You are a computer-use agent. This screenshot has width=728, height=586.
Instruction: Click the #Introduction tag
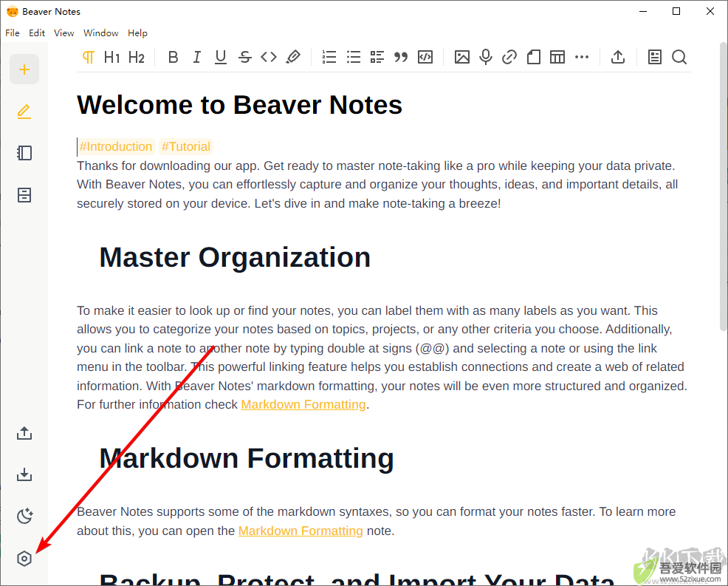(116, 147)
